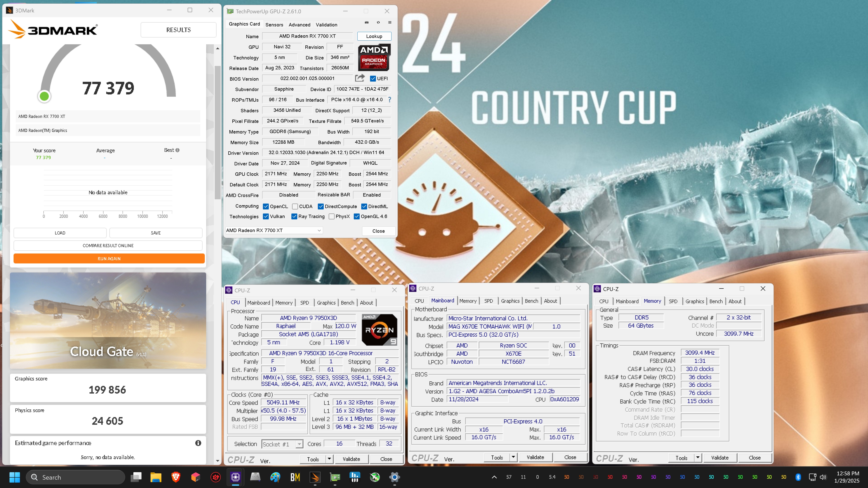Viewport: 868px width, 488px height.
Task: Open Task View on the taskbar
Action: point(136,477)
